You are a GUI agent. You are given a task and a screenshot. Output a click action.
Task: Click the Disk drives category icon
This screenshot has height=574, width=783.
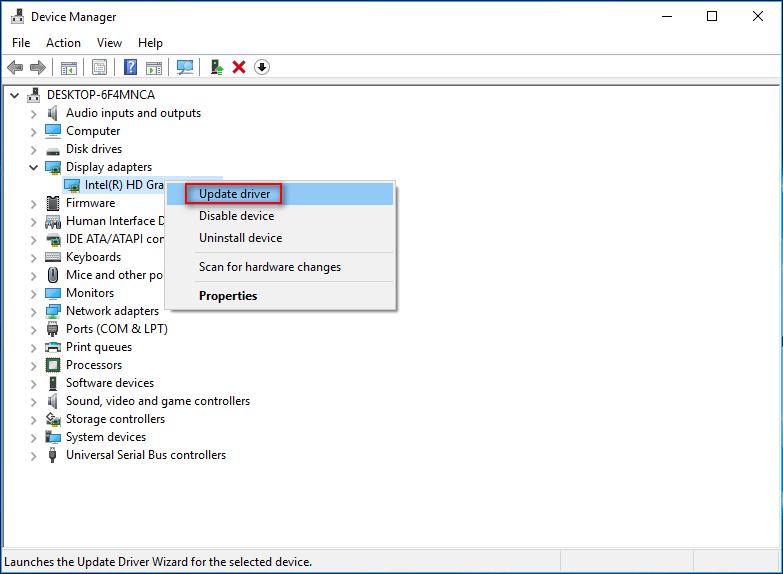point(53,150)
